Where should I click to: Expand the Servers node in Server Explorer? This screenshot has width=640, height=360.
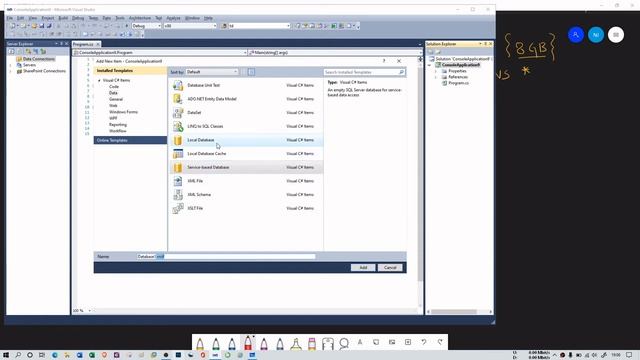pyautogui.click(x=11, y=65)
